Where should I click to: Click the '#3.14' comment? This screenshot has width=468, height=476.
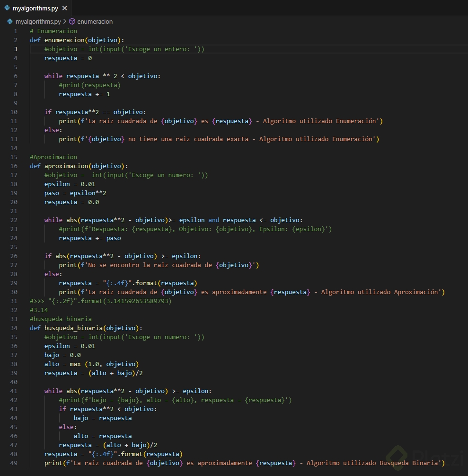[x=39, y=310]
